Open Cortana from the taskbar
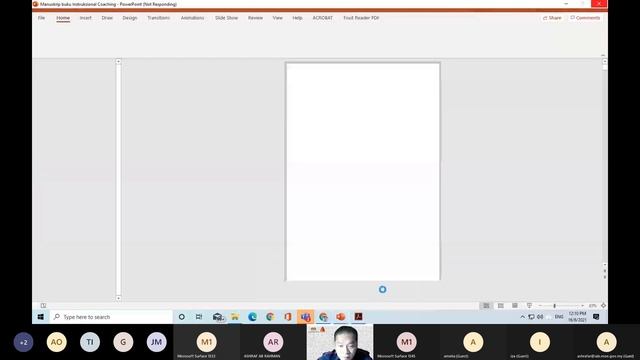This screenshot has height=360, width=640. (x=182, y=317)
